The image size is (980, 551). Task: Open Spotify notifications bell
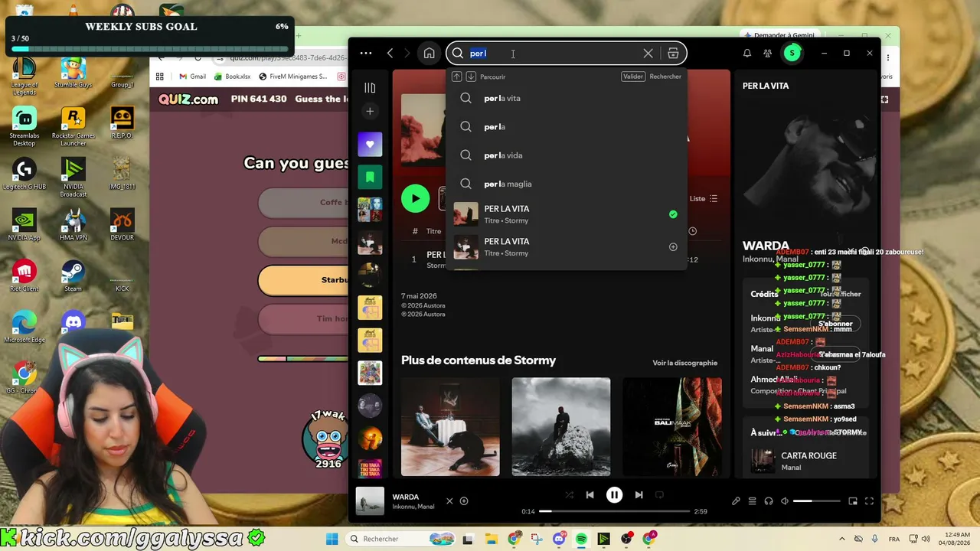[x=747, y=54]
